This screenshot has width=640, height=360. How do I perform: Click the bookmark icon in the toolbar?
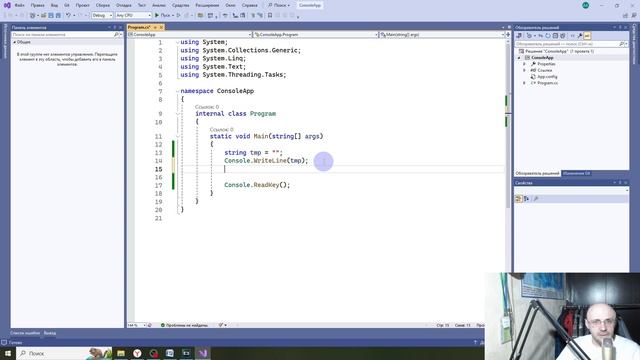pos(270,16)
